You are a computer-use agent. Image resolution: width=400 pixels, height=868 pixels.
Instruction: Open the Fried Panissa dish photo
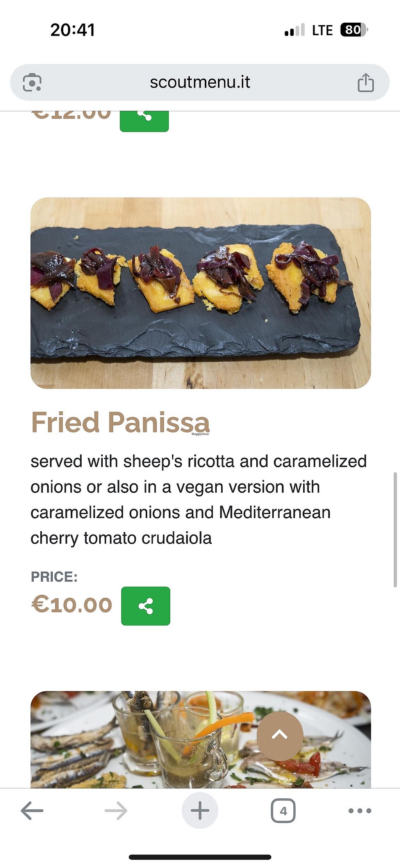[x=200, y=293]
